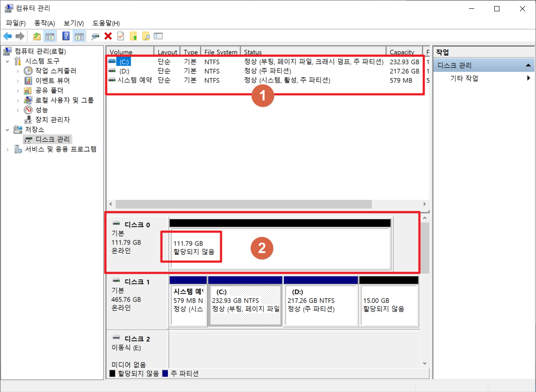Viewport: 536px width, 392px height.
Task: Sort by the Status column header
Action: 314,51
